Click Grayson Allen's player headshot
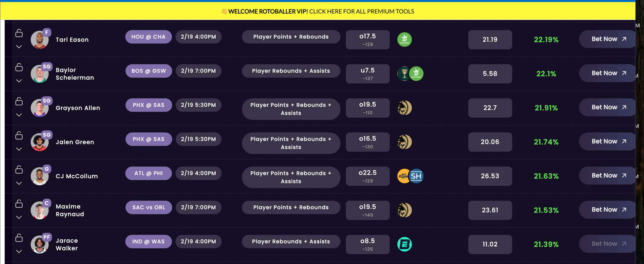This screenshot has height=264, width=644. (39, 108)
